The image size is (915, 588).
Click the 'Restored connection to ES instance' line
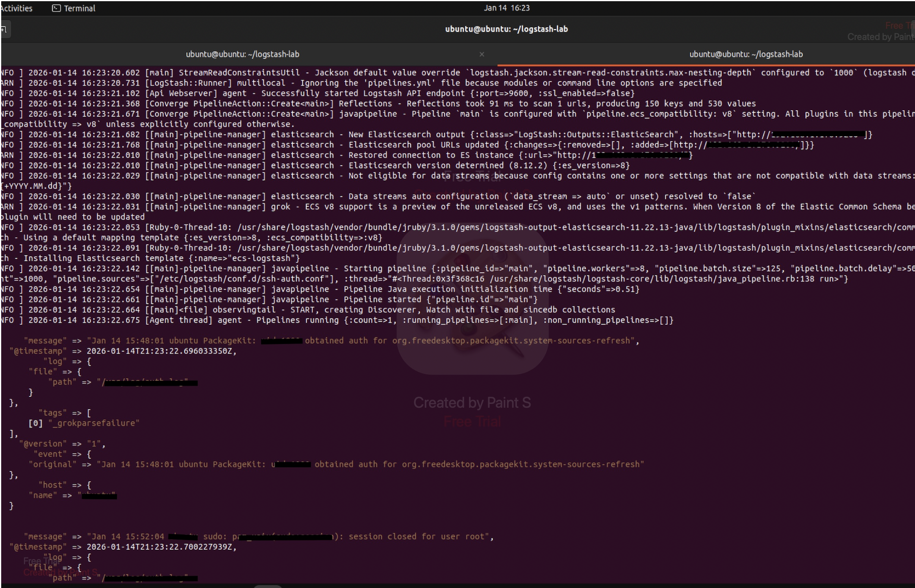pyautogui.click(x=346, y=155)
